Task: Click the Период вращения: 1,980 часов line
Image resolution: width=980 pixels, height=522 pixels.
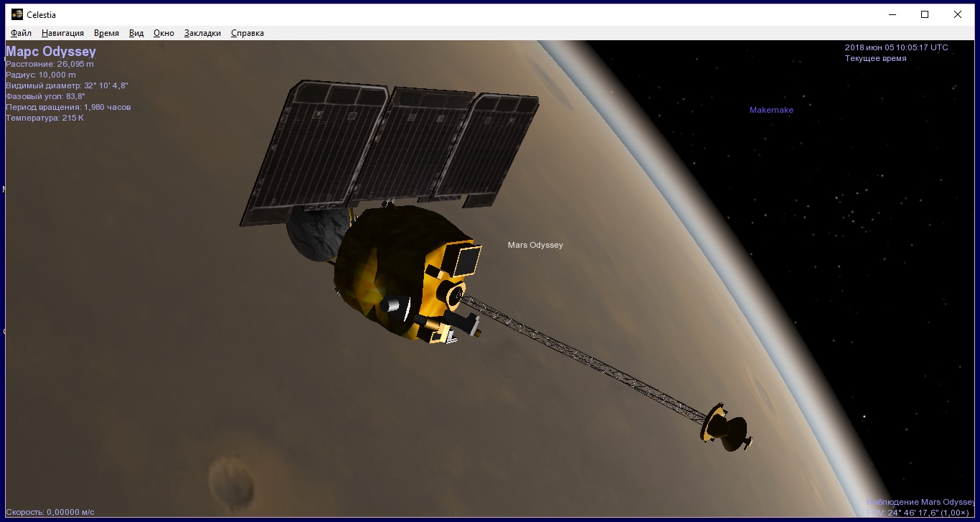Action: [68, 107]
